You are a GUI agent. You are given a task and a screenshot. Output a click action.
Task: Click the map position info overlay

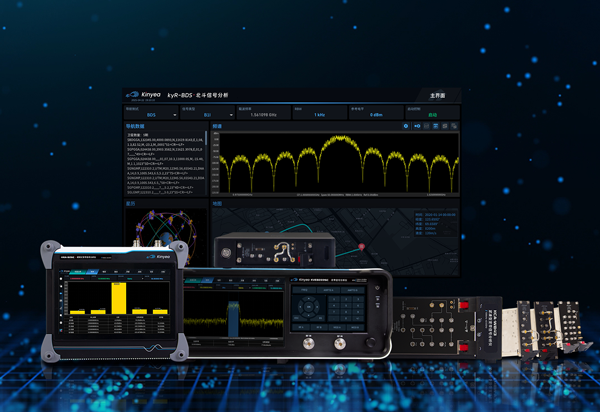pos(435,224)
